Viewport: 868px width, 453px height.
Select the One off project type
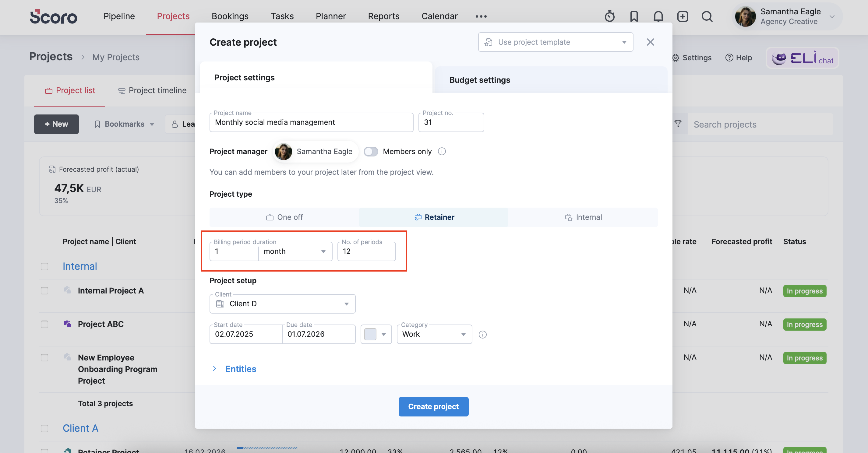click(284, 217)
